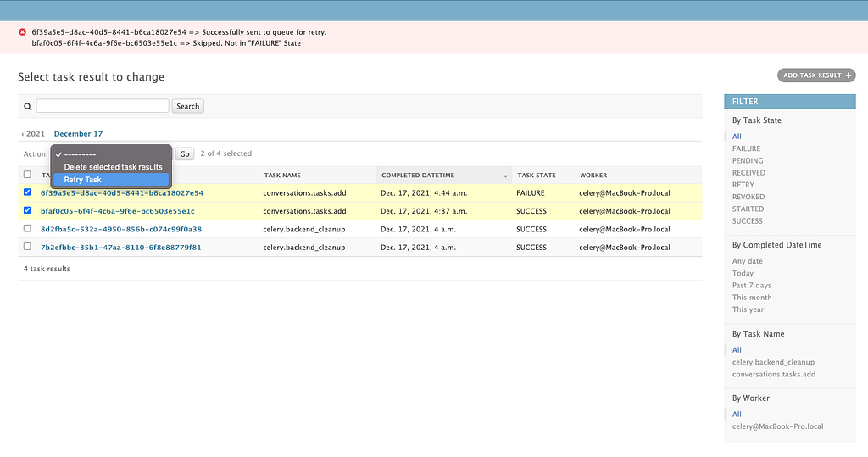This screenshot has width=868, height=457.
Task: Filter task state by All
Action: pos(737,137)
